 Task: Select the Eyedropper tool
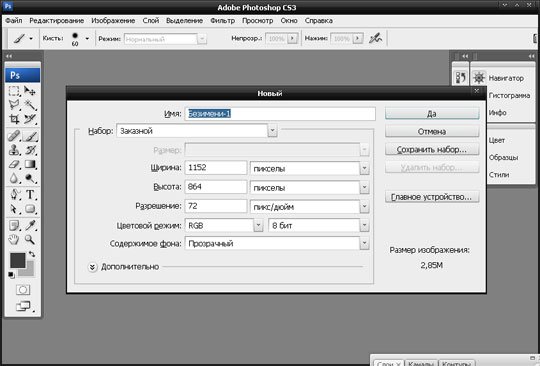tap(30, 226)
